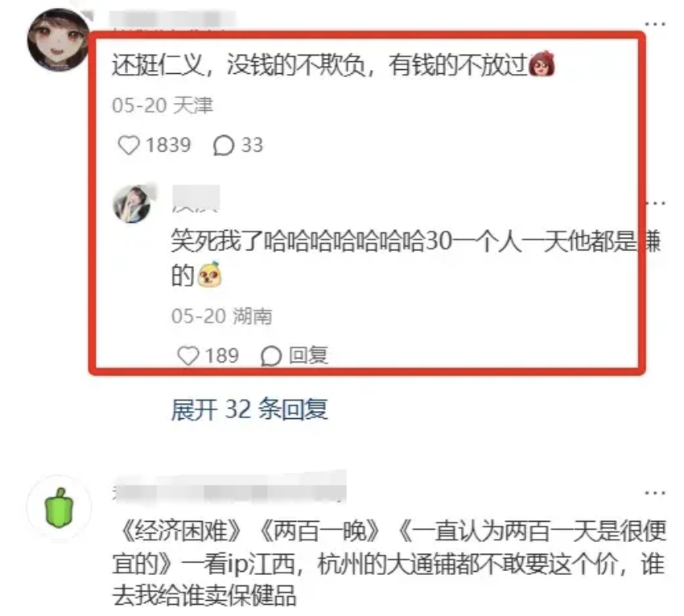Open three-dot menu on green pepper comment
This screenshot has height=616, width=684.
pos(655,493)
